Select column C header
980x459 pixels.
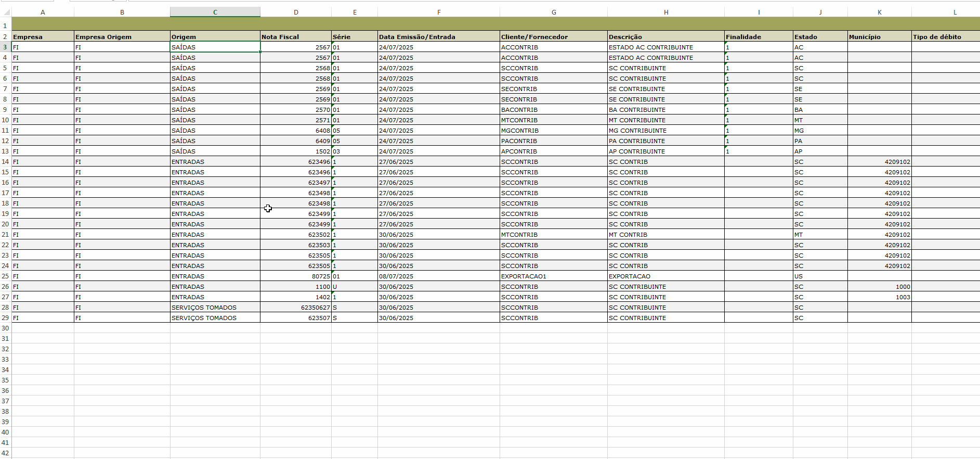pos(215,12)
